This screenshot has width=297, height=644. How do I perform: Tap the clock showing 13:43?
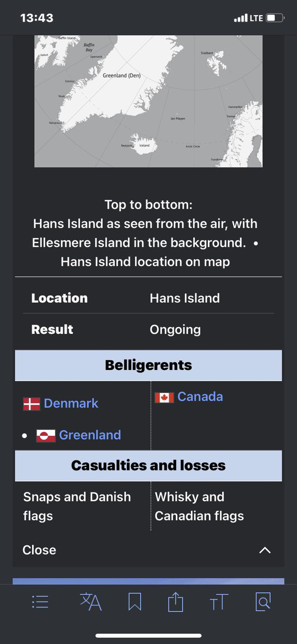37,18
